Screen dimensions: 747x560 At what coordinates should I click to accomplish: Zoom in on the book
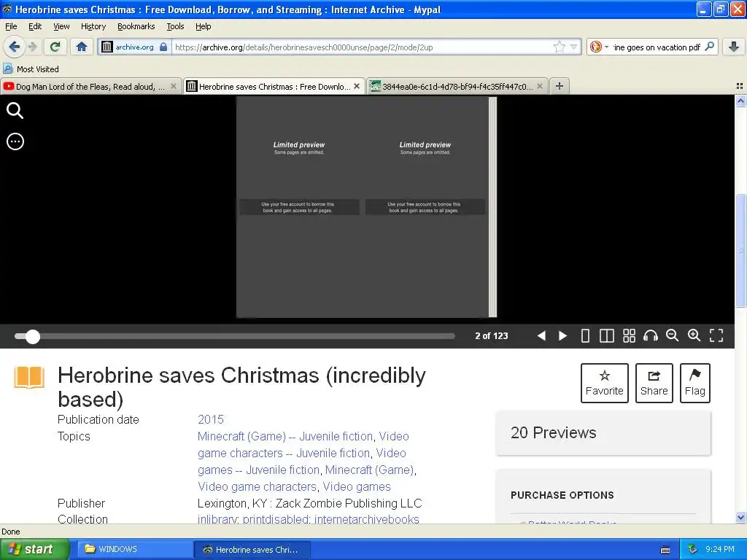694,335
